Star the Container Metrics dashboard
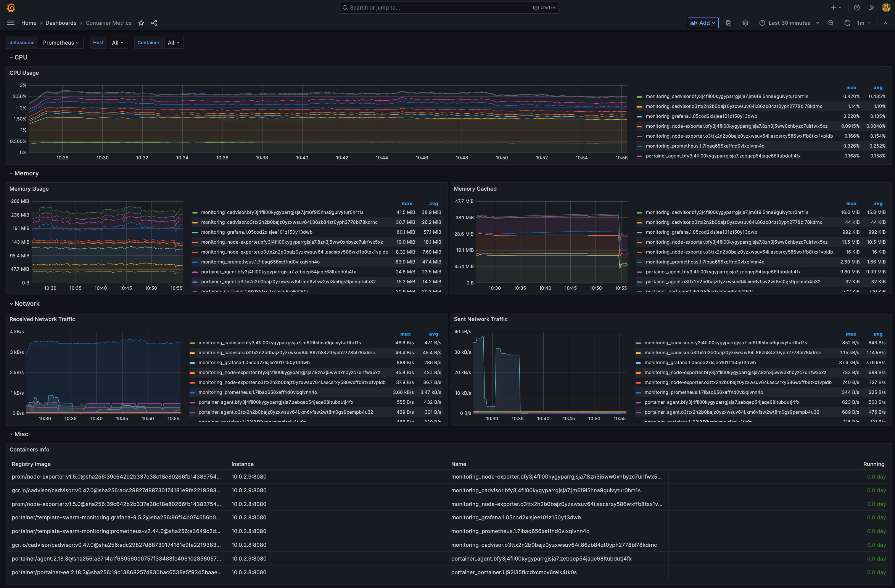 pyautogui.click(x=141, y=23)
